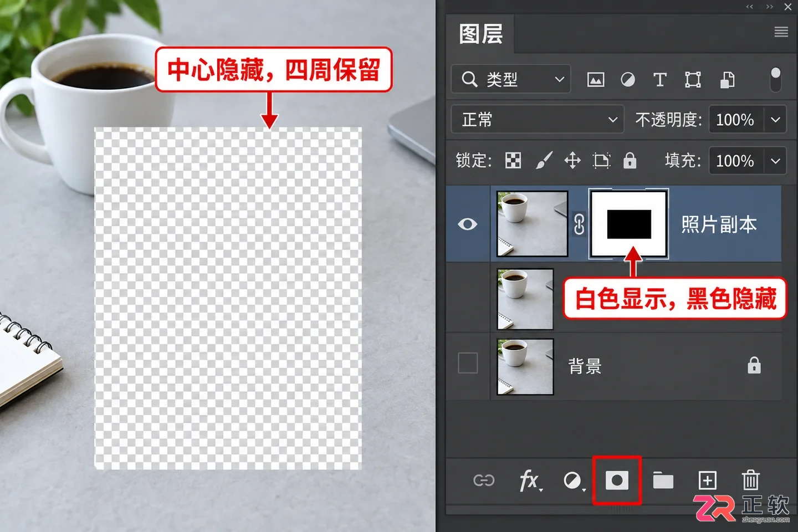Show the 背景 layer visibility box

coord(468,364)
